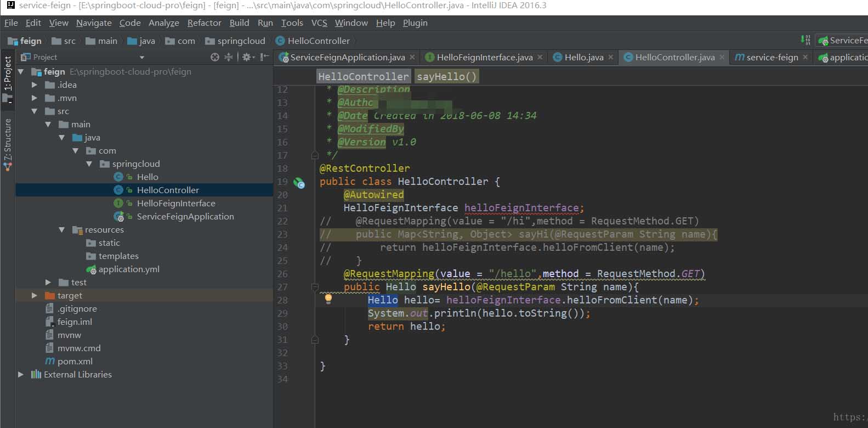The height and width of the screenshot is (428, 868).
Task: Click the intention lightbulb on line 28
Action: pos(328,299)
